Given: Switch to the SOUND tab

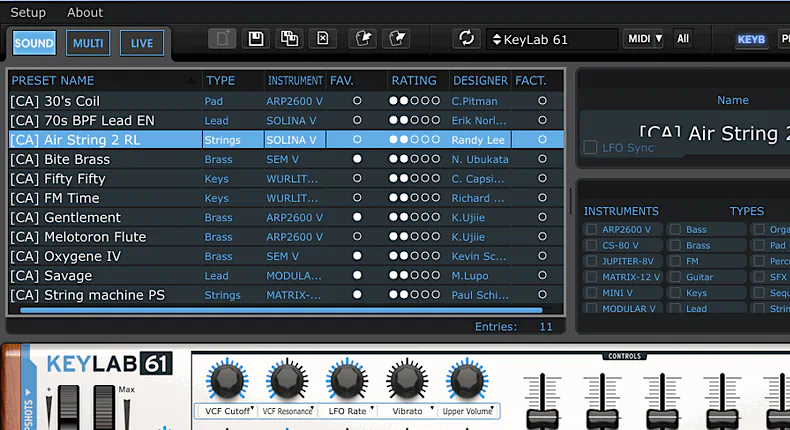Looking at the screenshot, I should (x=34, y=43).
